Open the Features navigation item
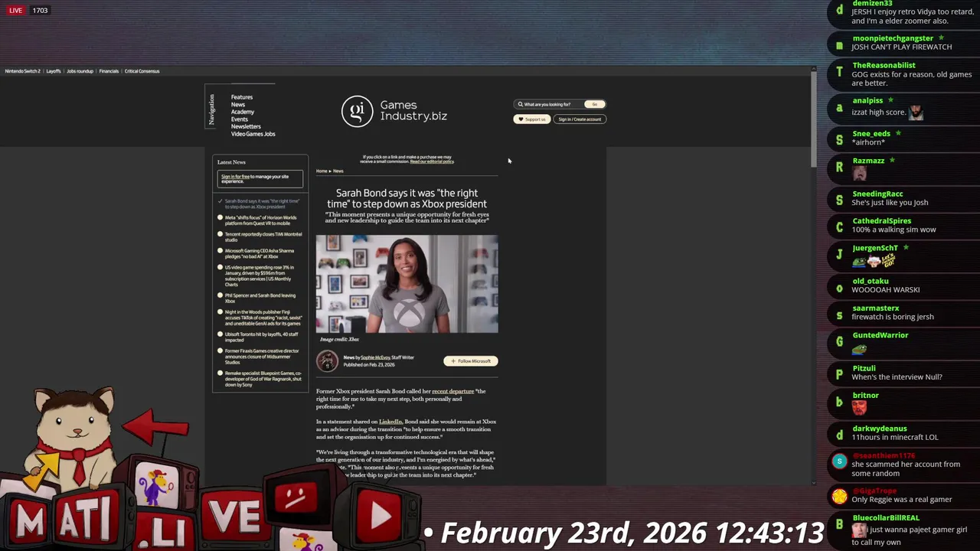This screenshot has height=551, width=980. 242,97
